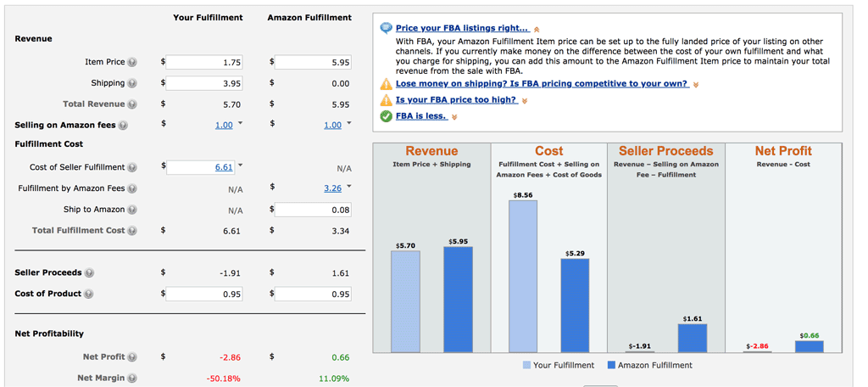Click the 1.00 fee link under Amazon Fulfillment
Viewport: 868px width, 387px height.
332,126
